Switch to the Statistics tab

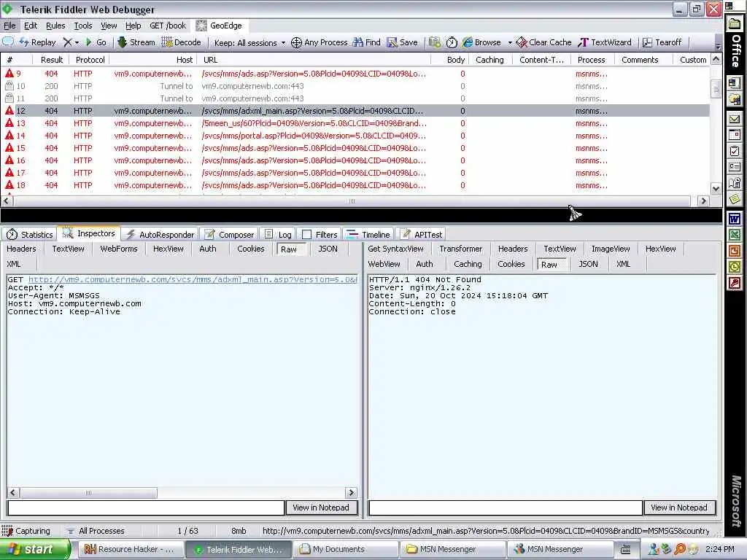(29, 234)
